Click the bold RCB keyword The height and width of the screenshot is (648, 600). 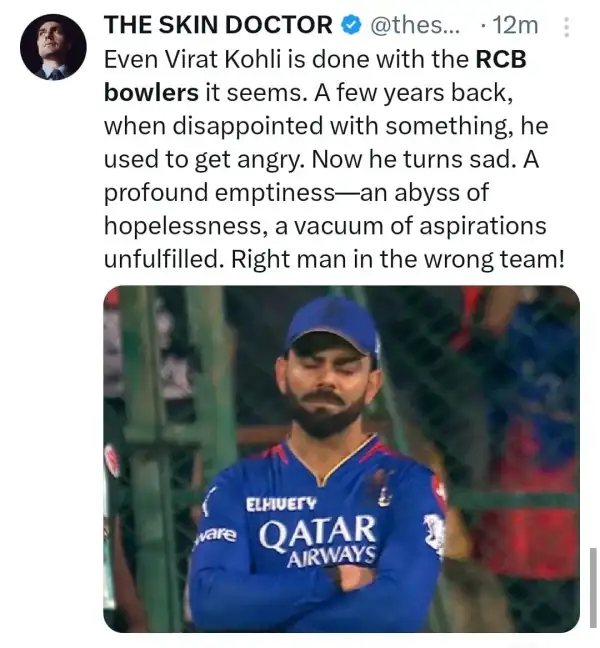pos(501,60)
